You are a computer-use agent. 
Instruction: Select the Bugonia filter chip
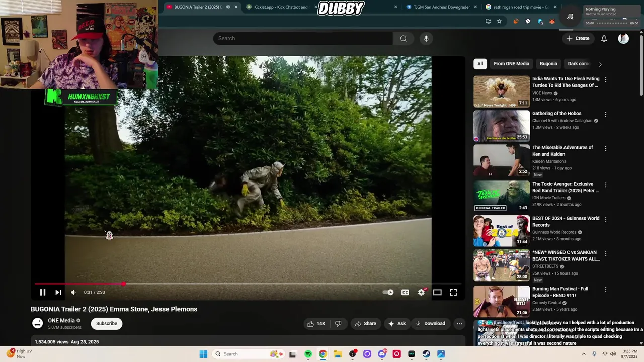click(x=548, y=64)
